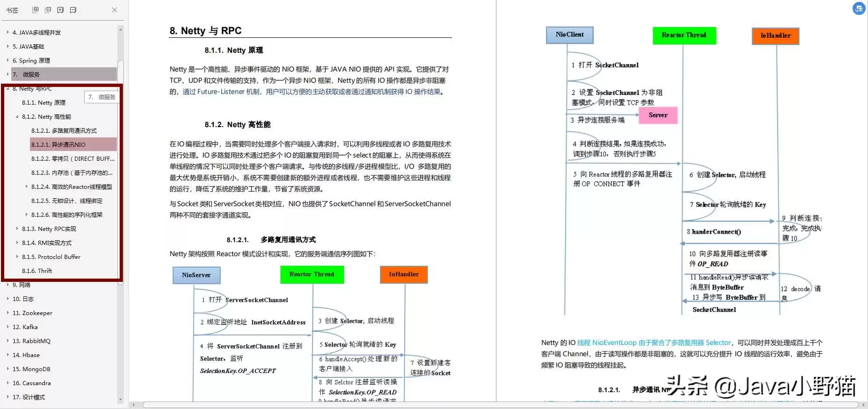Click heading 8.1.2. Netty 高性能 on page
The height and width of the screenshot is (409, 868).
click(237, 124)
